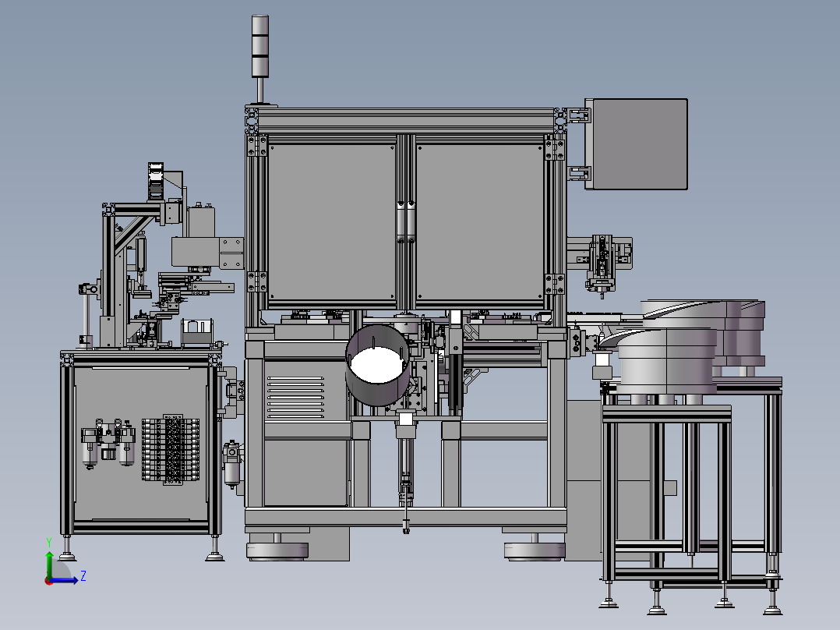Pick the small filter beside the main frame

232,465
